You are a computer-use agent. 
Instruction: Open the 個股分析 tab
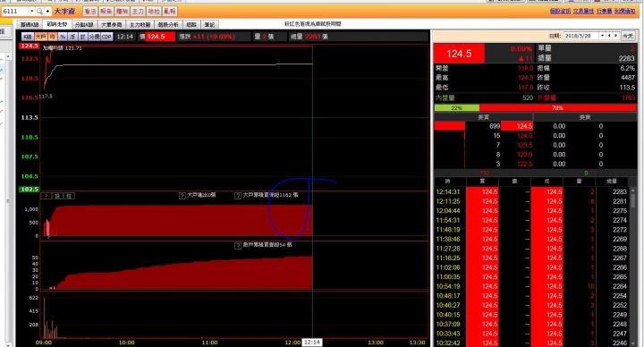tap(168, 25)
